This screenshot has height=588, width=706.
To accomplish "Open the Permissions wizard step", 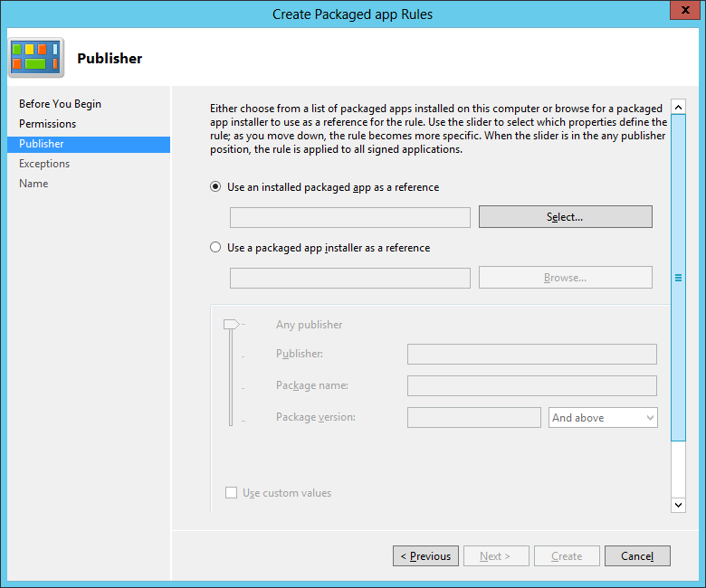I will tap(47, 124).
